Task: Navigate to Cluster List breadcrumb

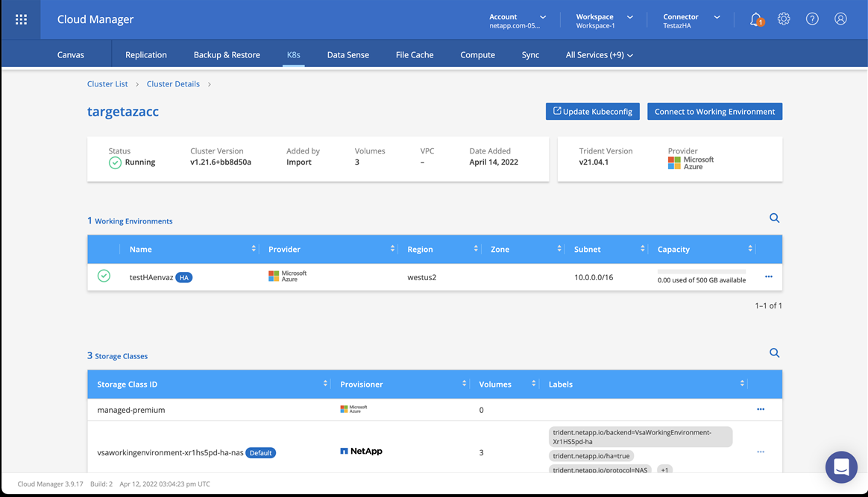Action: 107,84
